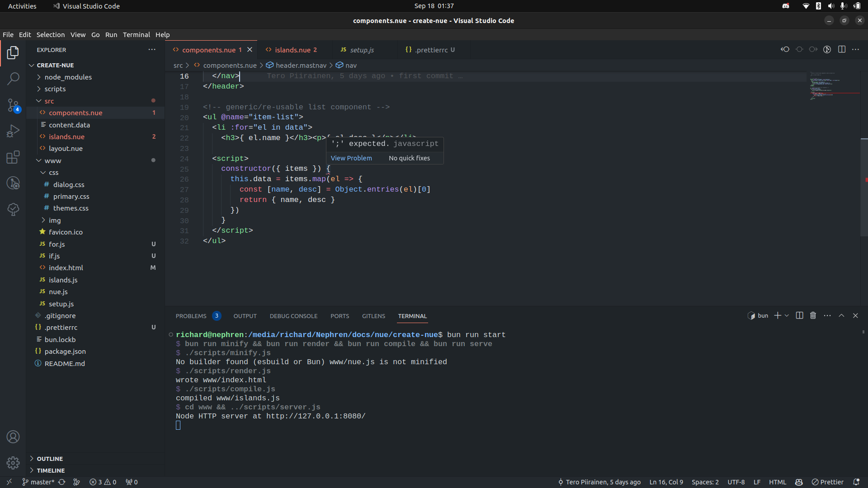
Task: Open the Manage gear icon
Action: pyautogui.click(x=13, y=463)
